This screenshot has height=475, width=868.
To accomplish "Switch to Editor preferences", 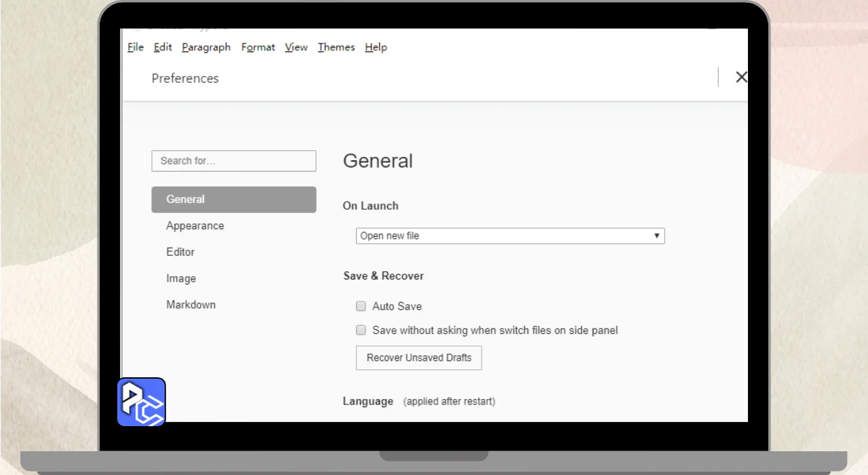I will (180, 252).
